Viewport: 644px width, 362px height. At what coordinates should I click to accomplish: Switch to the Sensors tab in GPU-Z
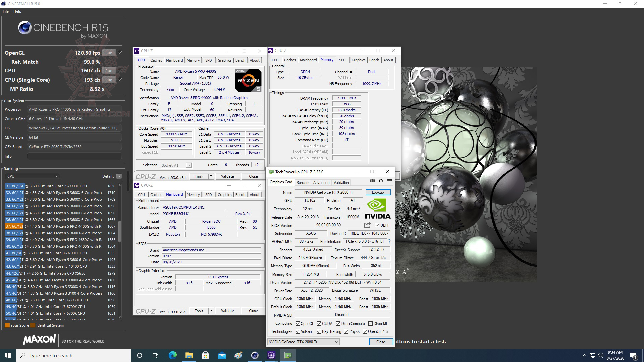pyautogui.click(x=303, y=182)
